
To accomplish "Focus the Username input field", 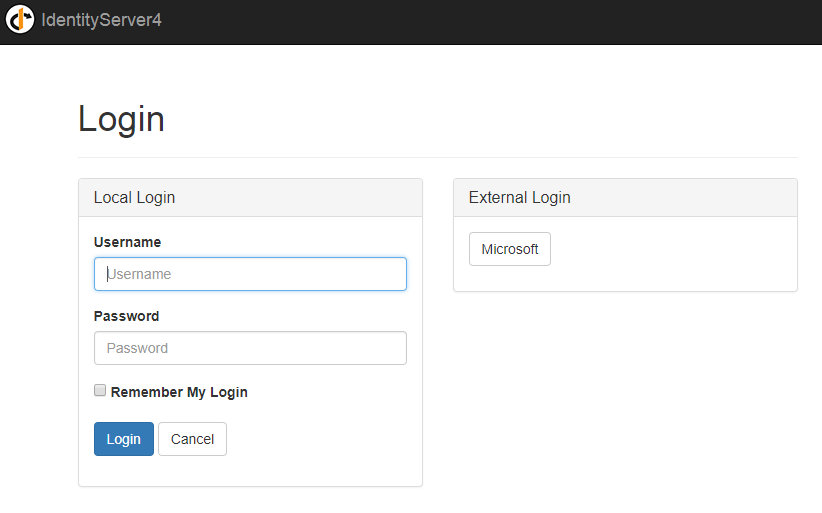I will [250, 274].
